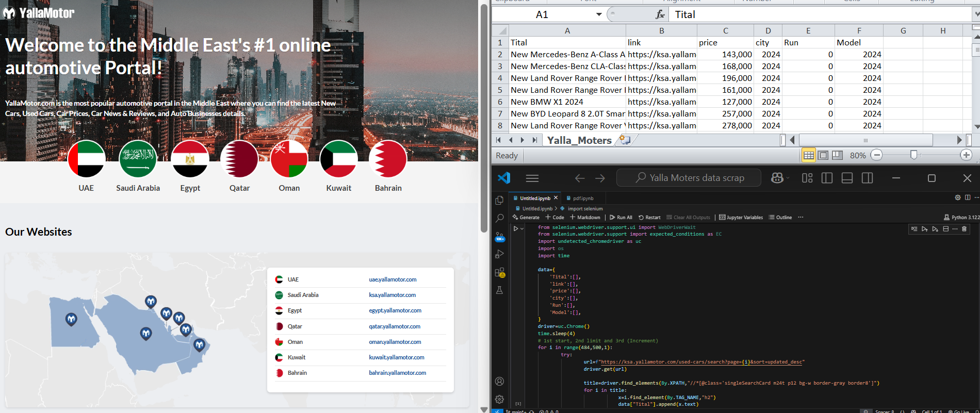Toggle secondary side bar layout icon

click(867, 178)
